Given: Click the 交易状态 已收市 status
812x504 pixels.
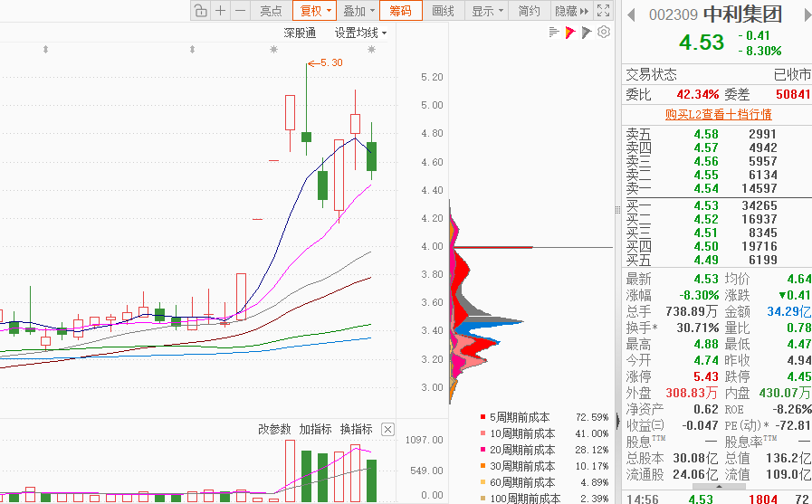Looking at the screenshot, I should (792, 75).
